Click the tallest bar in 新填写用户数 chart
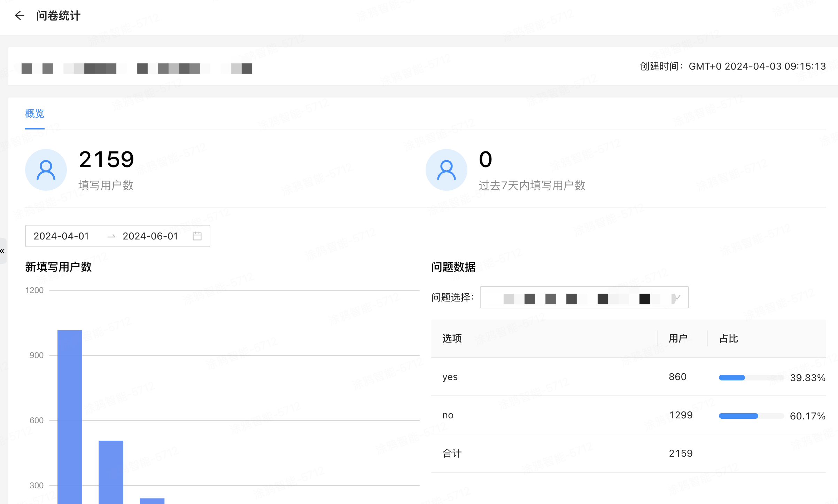The image size is (838, 504). pyautogui.click(x=70, y=417)
